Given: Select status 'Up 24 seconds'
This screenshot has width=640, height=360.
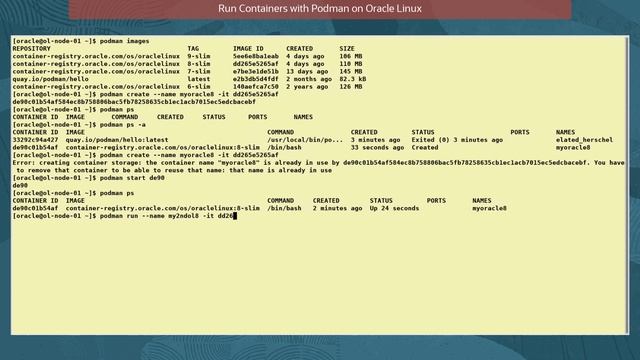Looking at the screenshot, I should [x=394, y=208].
